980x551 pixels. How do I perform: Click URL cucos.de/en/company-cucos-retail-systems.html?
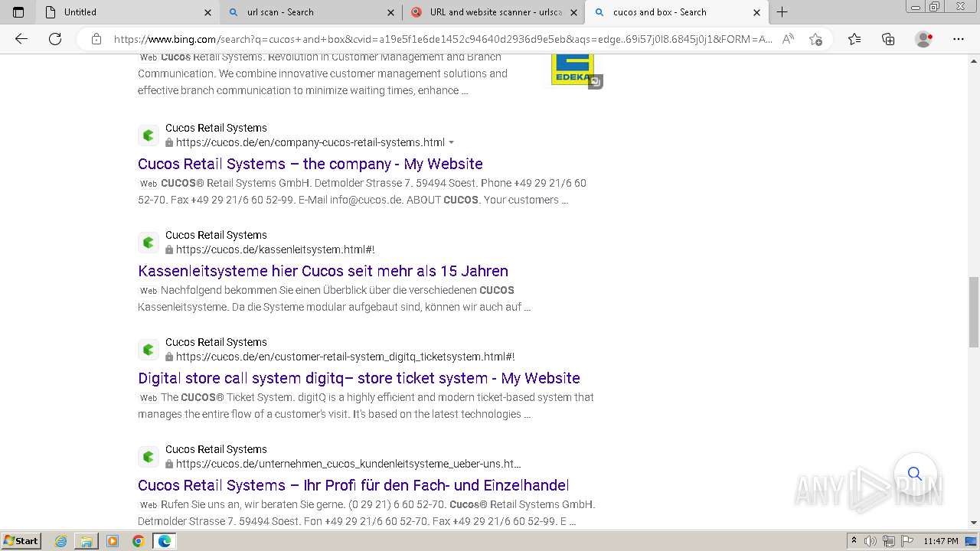pyautogui.click(x=310, y=142)
